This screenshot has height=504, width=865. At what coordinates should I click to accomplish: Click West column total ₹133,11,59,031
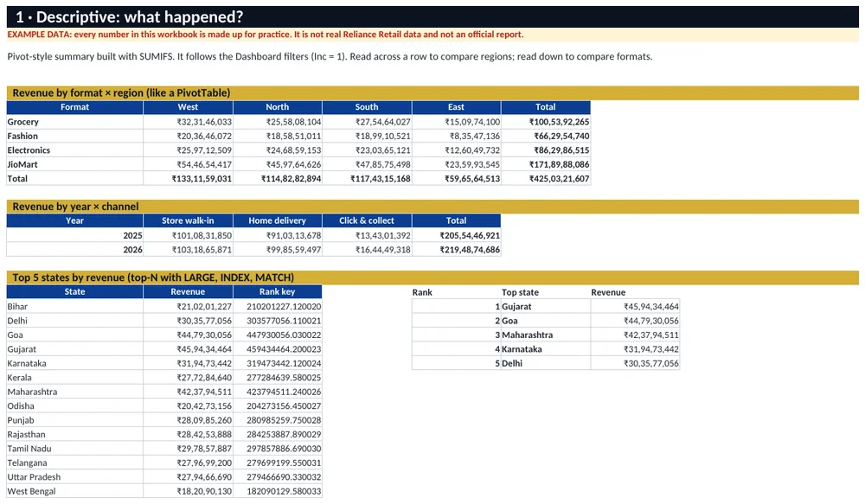[x=188, y=179]
